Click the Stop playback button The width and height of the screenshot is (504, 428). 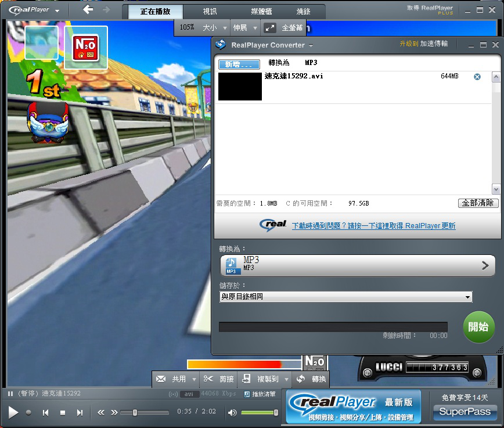point(63,413)
